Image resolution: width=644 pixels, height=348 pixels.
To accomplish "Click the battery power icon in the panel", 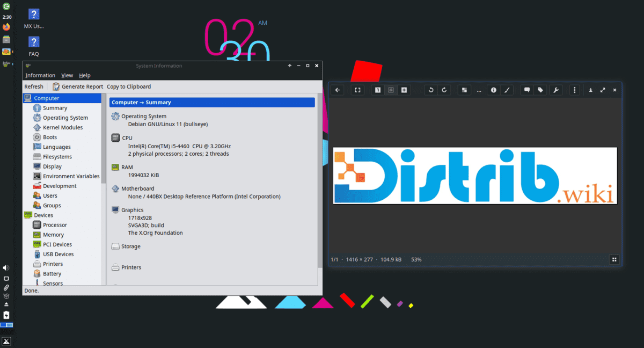I will [x=6, y=315].
